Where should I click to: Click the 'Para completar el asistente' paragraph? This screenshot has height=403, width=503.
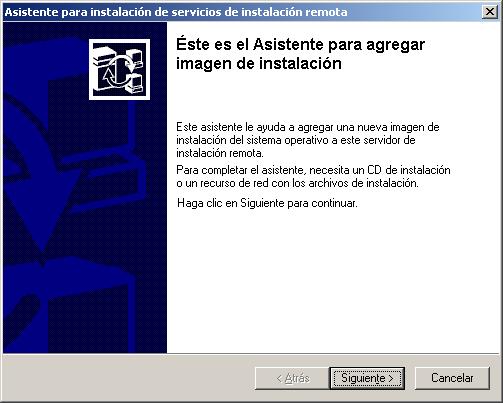pyautogui.click(x=313, y=177)
